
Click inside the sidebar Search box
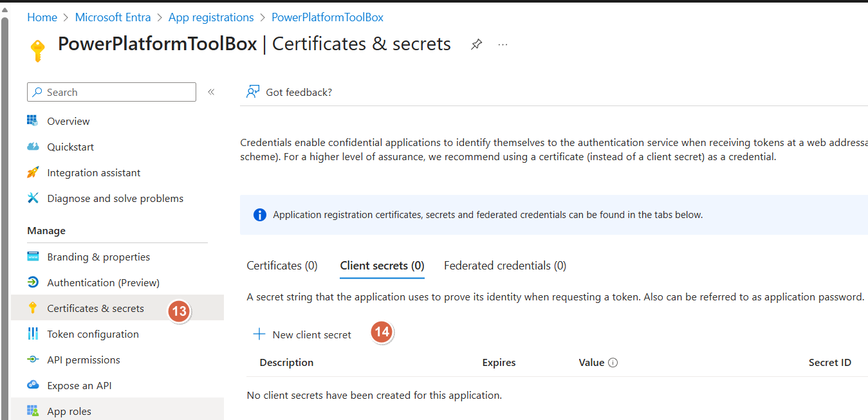[x=111, y=91]
